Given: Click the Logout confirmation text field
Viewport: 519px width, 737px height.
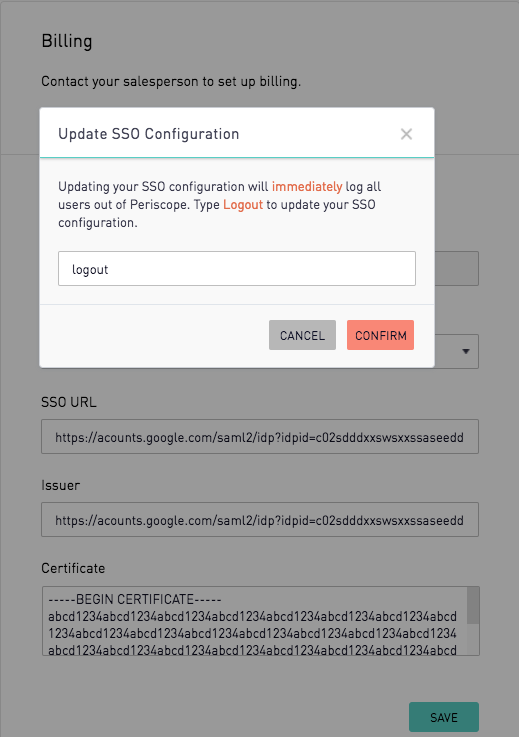Looking at the screenshot, I should [236, 268].
